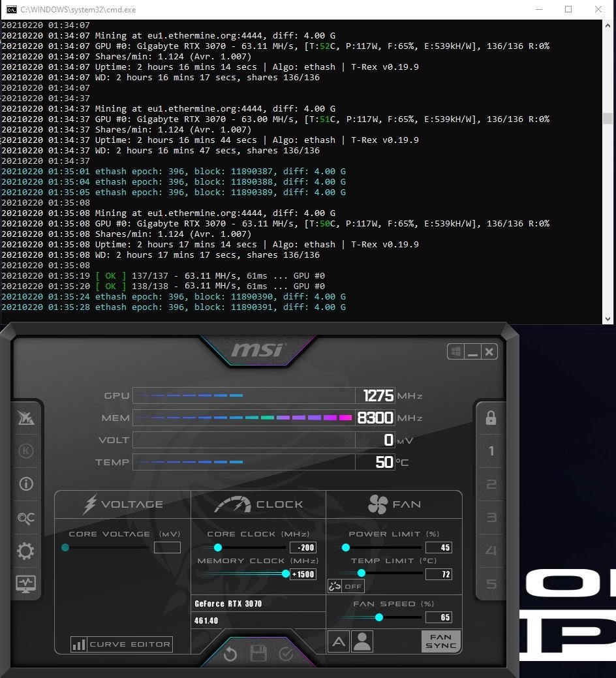
Task: Click the GPU 1275 MHz readout
Action: pyautogui.click(x=375, y=395)
